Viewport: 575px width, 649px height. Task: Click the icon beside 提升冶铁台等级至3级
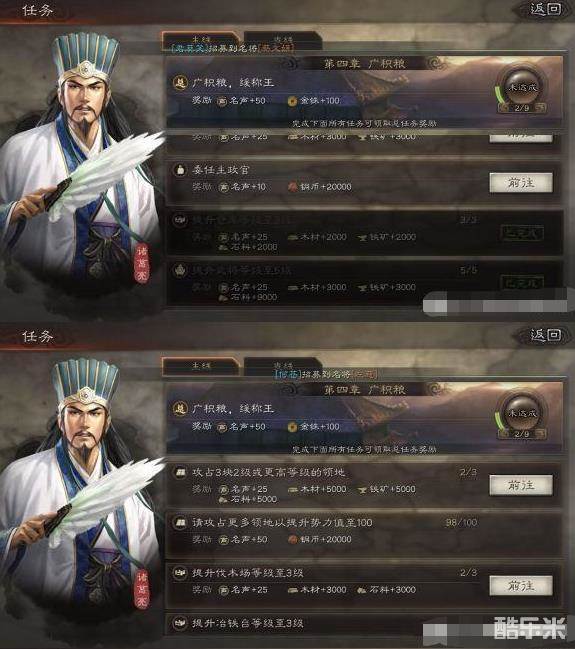(x=180, y=623)
